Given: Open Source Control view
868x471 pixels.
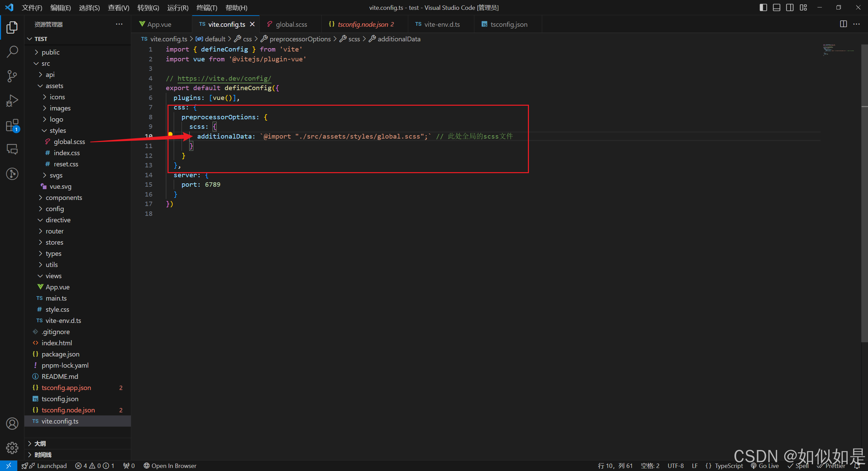Looking at the screenshot, I should 12,76.
